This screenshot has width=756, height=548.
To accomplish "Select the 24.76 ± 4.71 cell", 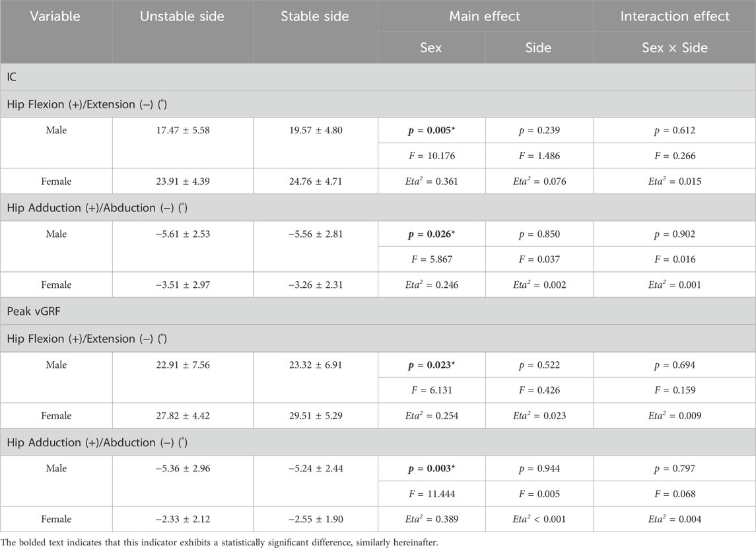I will (316, 181).
